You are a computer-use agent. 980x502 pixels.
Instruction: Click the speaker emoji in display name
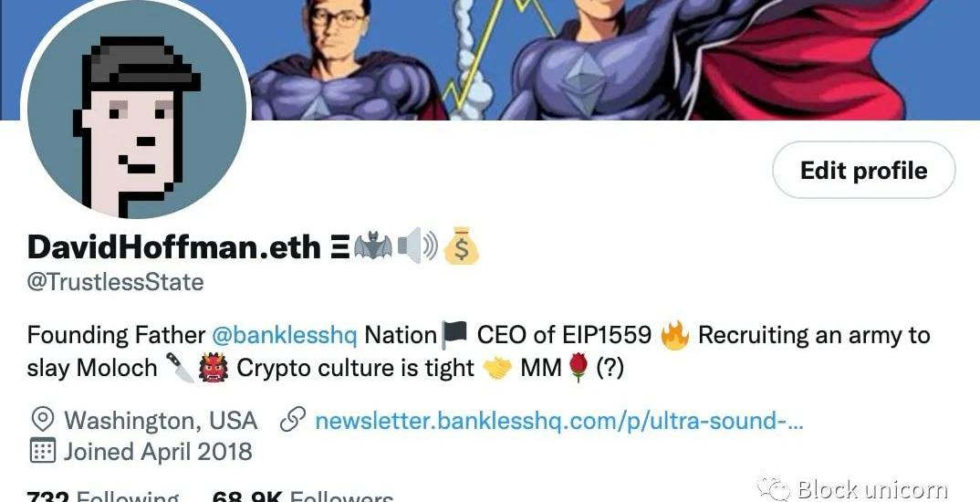(417, 247)
